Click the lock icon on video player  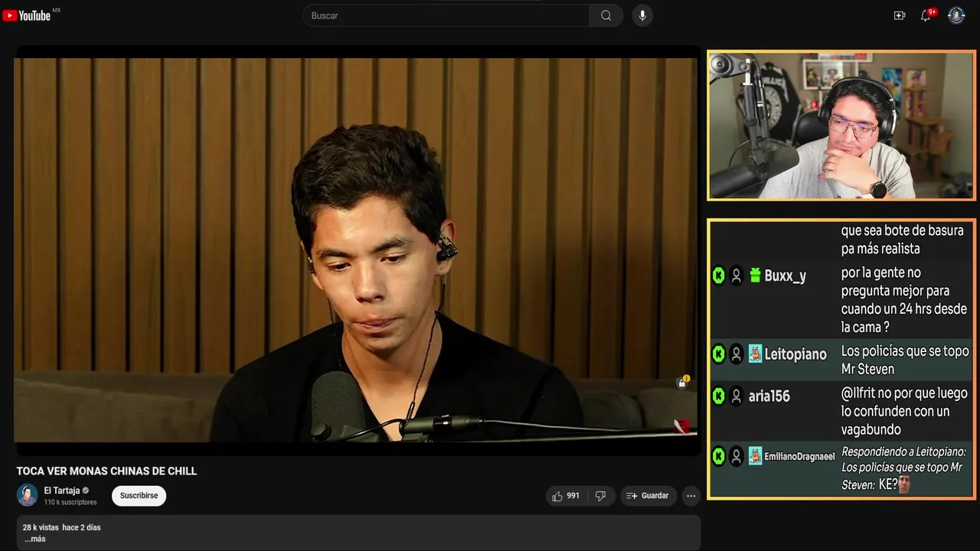click(x=682, y=383)
